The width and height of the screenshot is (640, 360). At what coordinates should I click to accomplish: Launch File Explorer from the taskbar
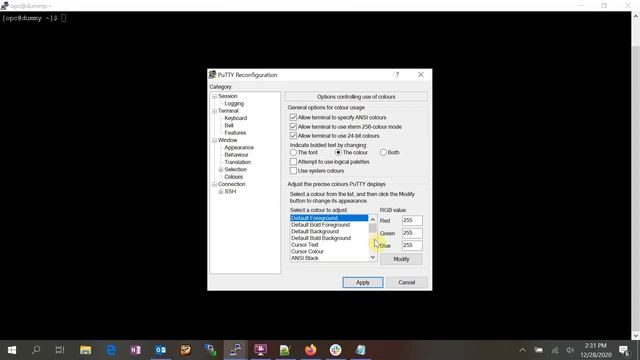click(x=85, y=350)
